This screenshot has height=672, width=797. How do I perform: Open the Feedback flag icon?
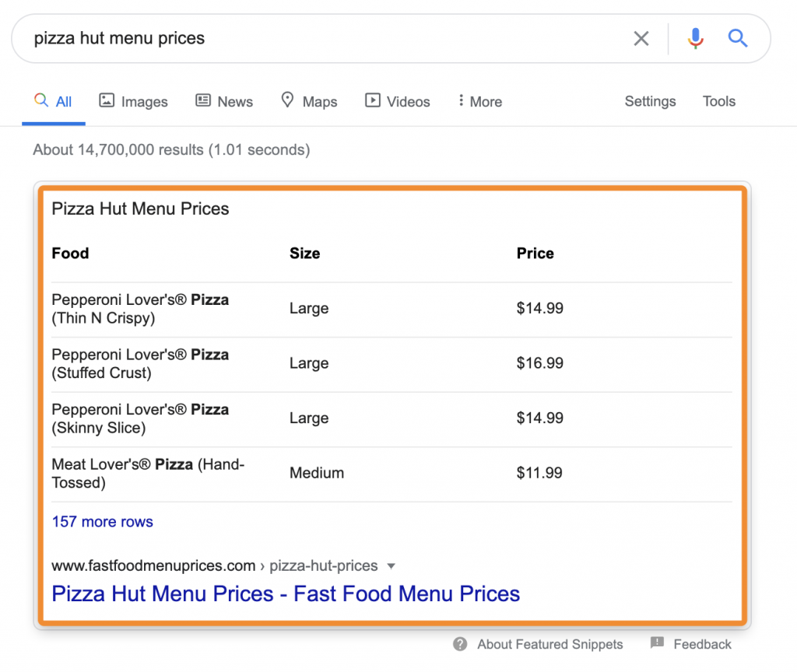tap(658, 644)
